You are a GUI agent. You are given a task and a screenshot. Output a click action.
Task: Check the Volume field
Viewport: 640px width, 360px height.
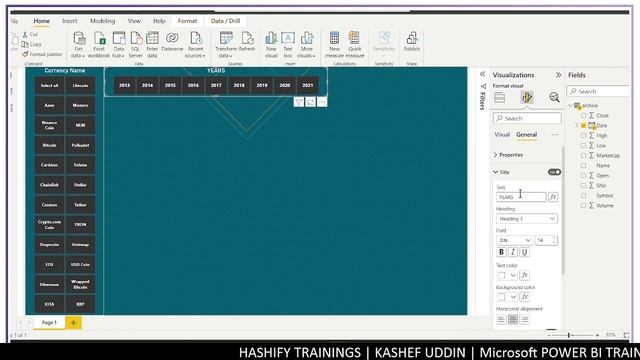(583, 206)
